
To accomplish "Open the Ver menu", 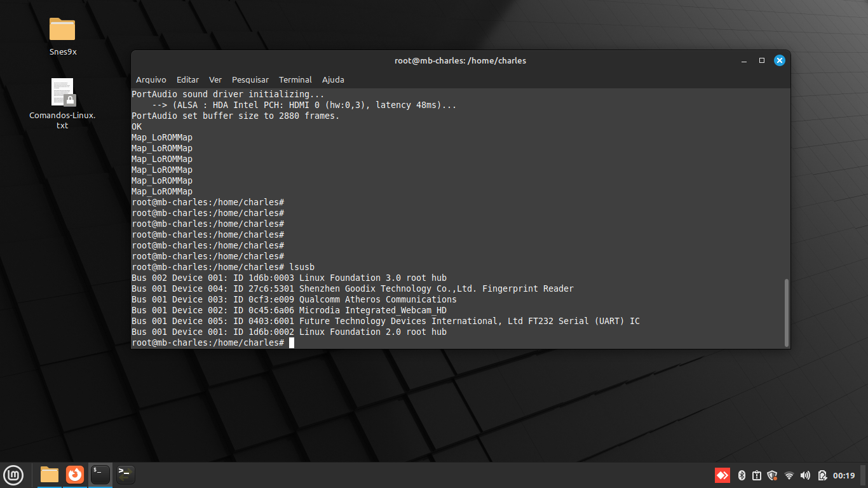I will [215, 79].
